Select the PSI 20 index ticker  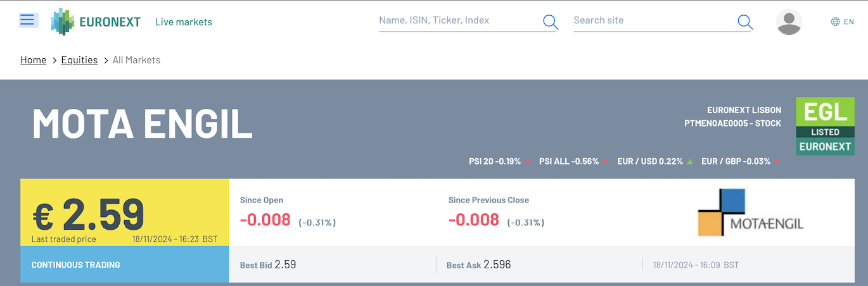click(x=495, y=161)
